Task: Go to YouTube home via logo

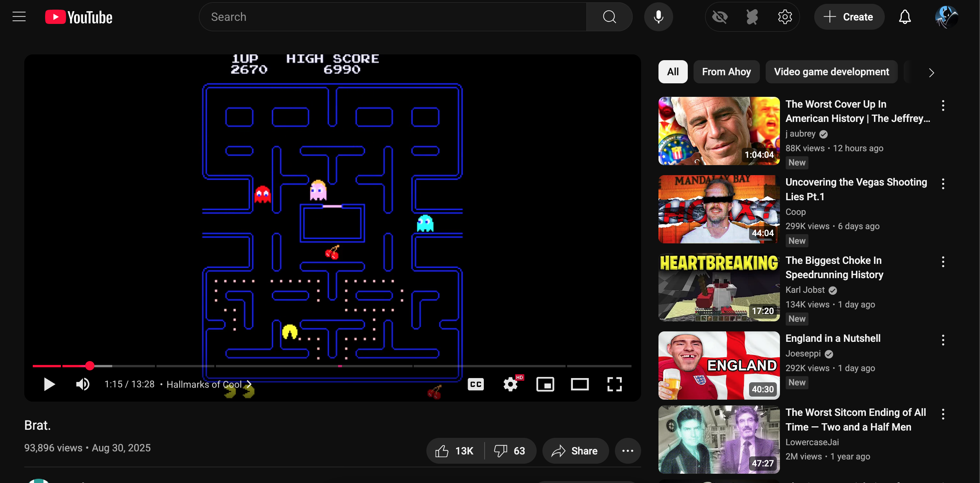Action: pyautogui.click(x=79, y=17)
